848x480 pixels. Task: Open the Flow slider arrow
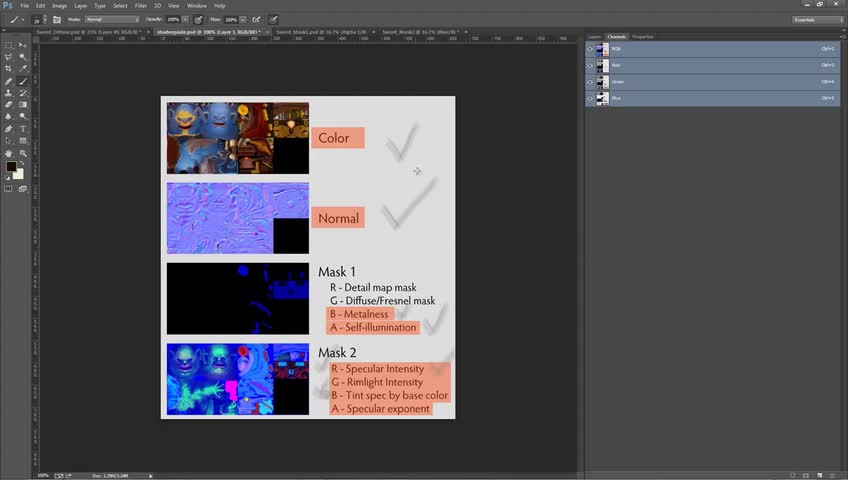(243, 19)
